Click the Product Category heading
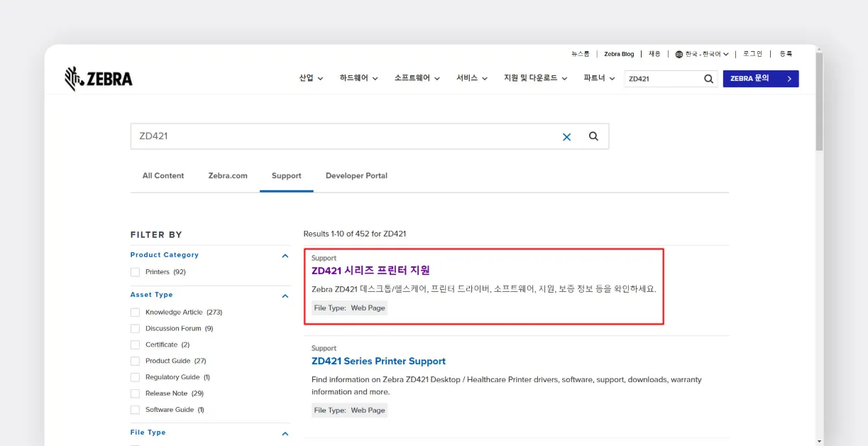Image resolution: width=868 pixels, height=446 pixels. click(165, 255)
